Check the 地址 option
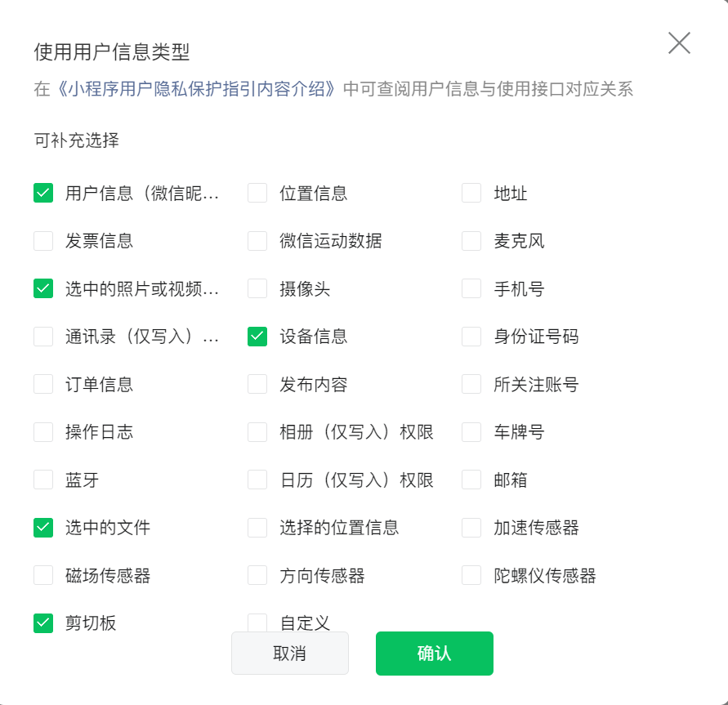The image size is (728, 705). 471,193
